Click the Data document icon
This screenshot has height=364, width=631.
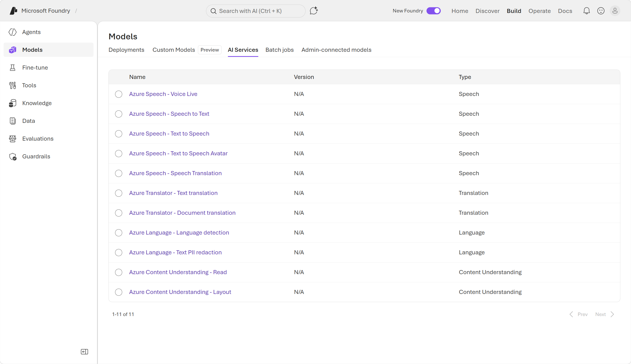(x=13, y=121)
